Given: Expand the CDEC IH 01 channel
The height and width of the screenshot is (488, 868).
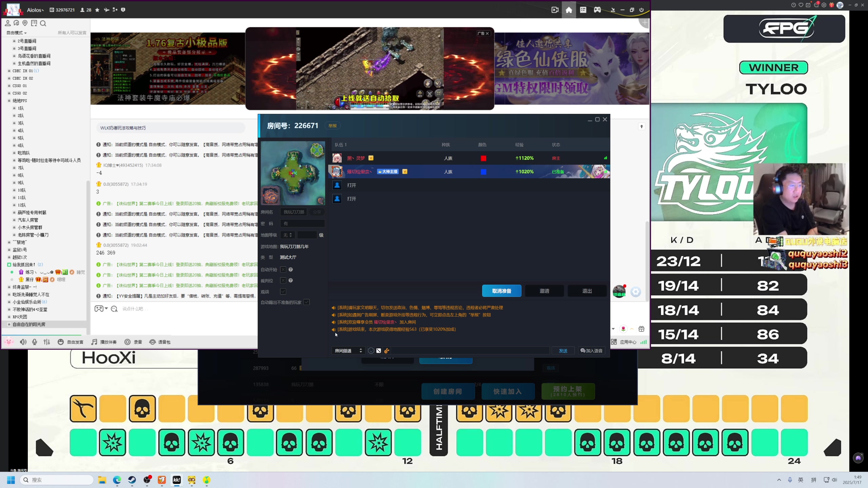Looking at the screenshot, I should pyautogui.click(x=23, y=71).
